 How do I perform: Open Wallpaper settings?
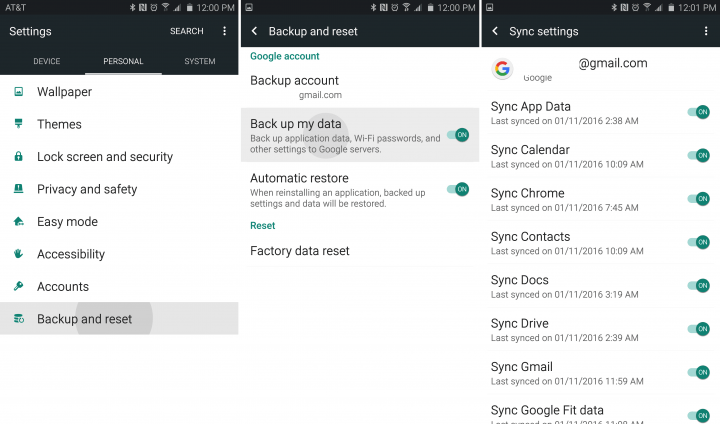[119, 91]
